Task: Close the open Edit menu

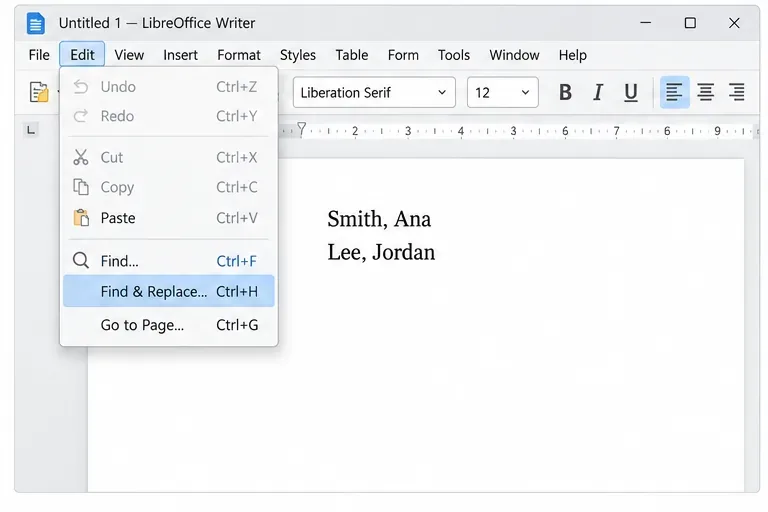Action: click(82, 54)
